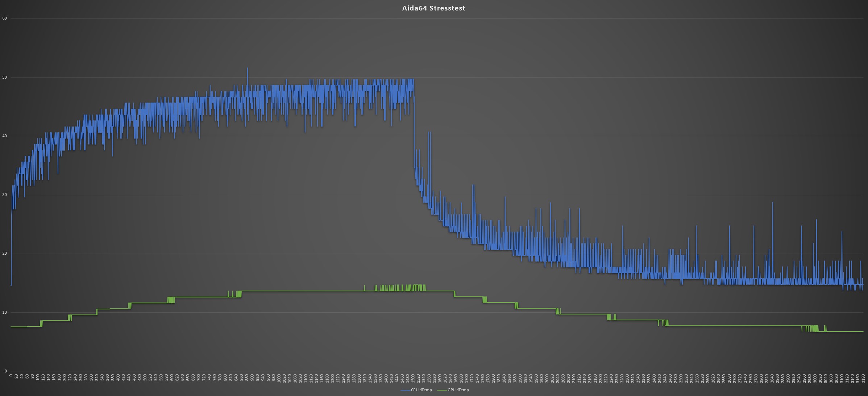This screenshot has height=396, width=868.
Task: Click the 2000 label on the horizontal axis
Action: [x=547, y=378]
